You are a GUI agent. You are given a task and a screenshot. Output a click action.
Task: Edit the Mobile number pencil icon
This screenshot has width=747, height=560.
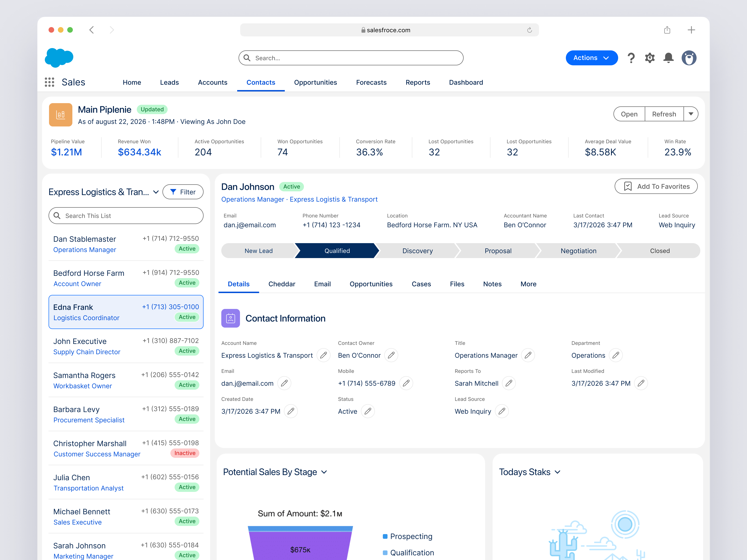[406, 383]
